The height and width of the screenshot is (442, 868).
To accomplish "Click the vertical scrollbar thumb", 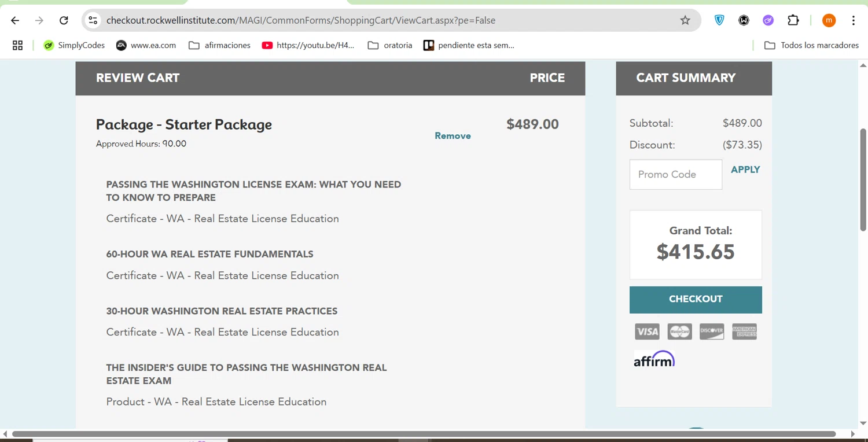I will (863, 179).
